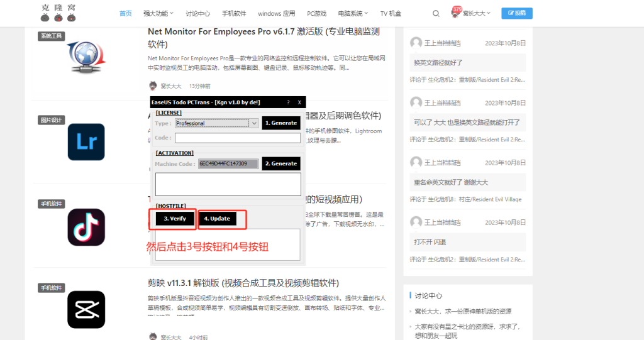
Task: Expand the 电脑系统 menu
Action: (x=353, y=14)
